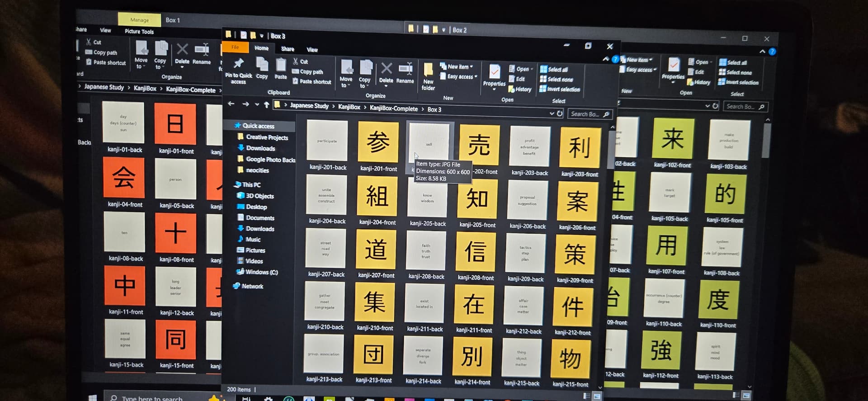Click the Paste icon in Box 3 ribbon
The height and width of the screenshot is (401, 868).
(x=281, y=68)
